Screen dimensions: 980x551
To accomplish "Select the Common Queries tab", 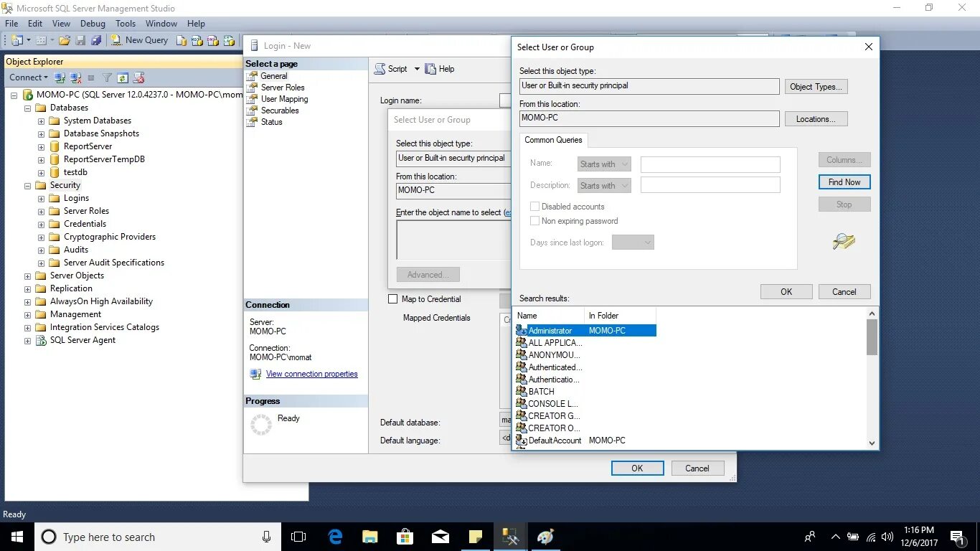I will pyautogui.click(x=553, y=140).
